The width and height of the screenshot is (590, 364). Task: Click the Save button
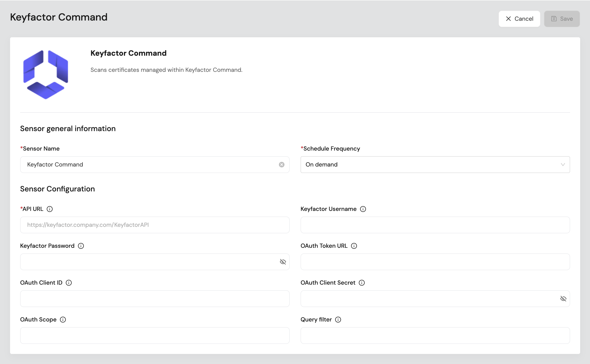(x=562, y=19)
